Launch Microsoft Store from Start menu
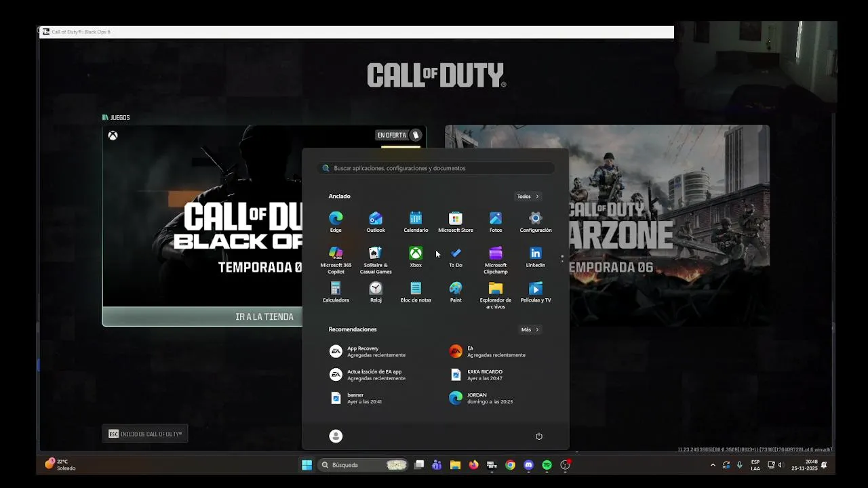 456,222
